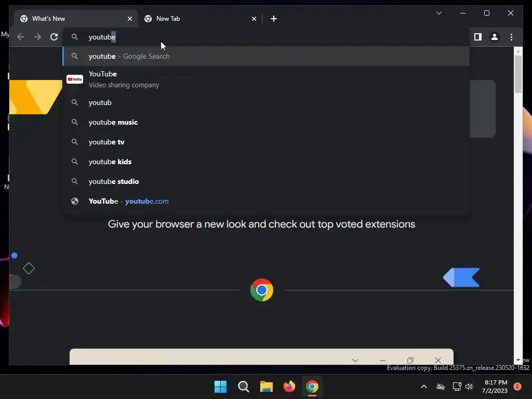Open the profile avatar button
This screenshot has width=532, height=399.
[495, 37]
